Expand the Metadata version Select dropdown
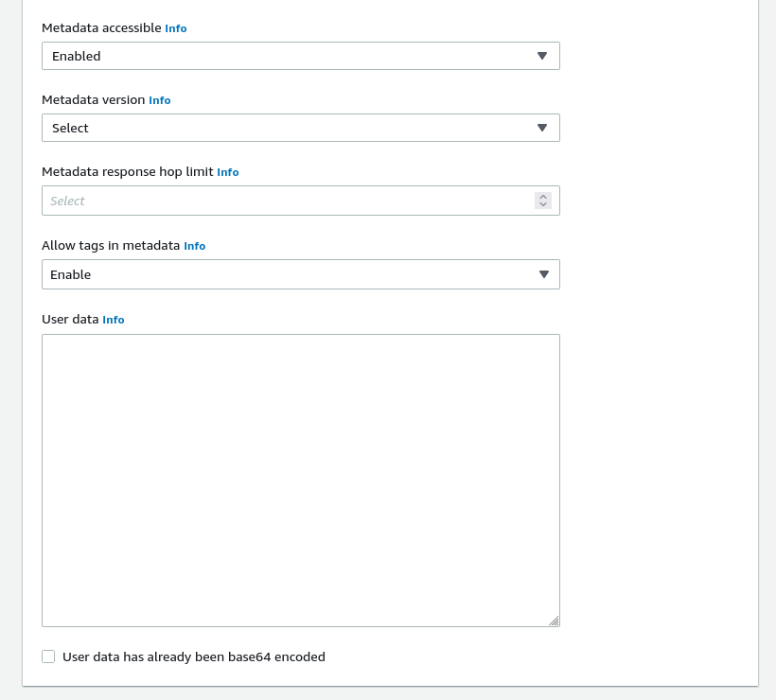776x700 pixels. click(284, 128)
